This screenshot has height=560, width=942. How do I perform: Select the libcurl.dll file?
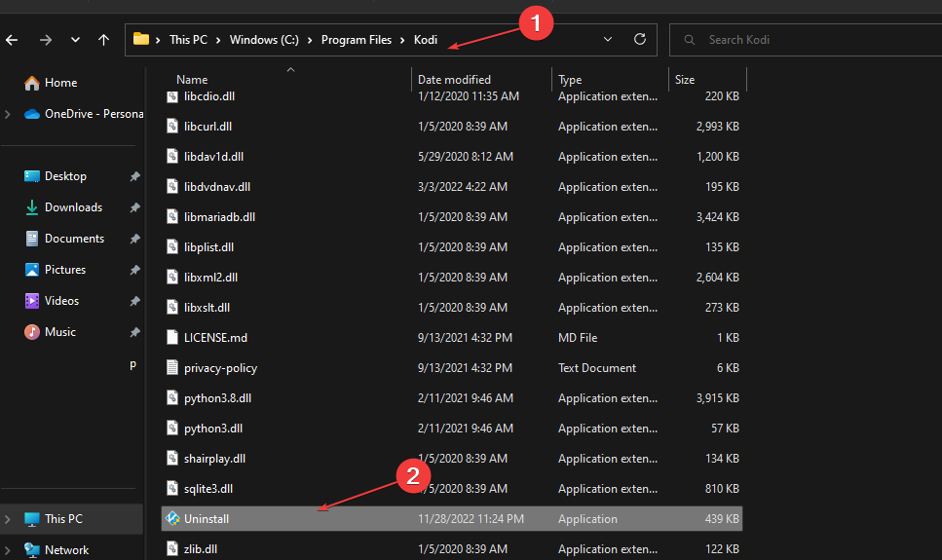coord(207,127)
